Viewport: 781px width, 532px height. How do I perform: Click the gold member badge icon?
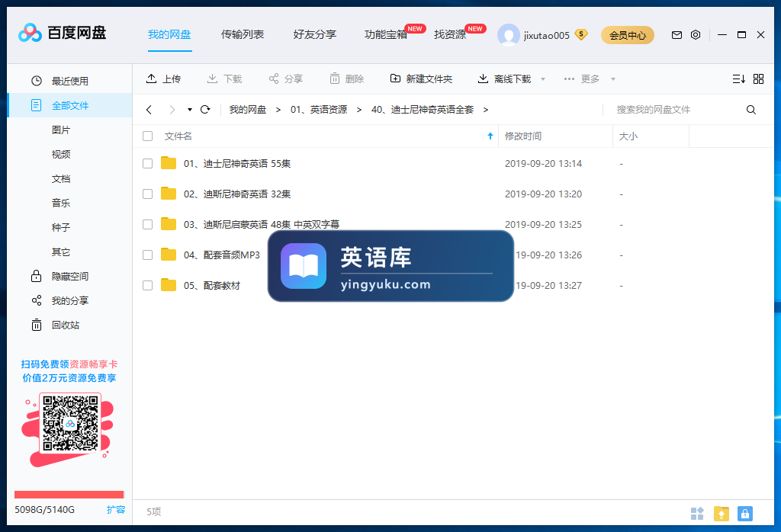pos(580,34)
